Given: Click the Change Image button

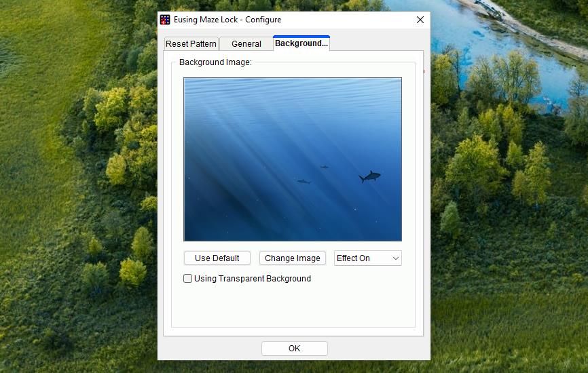Looking at the screenshot, I should 292,258.
